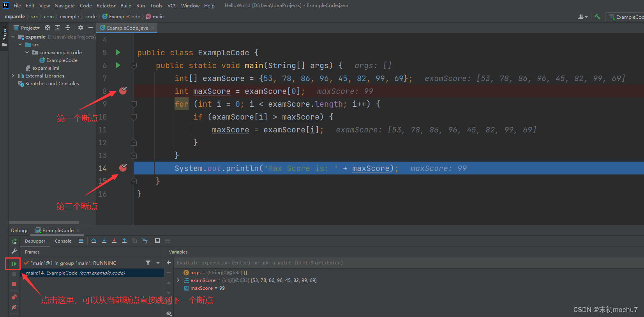This screenshot has width=644, height=317.
Task: Toggle the breakpoint on line 14
Action: coord(123,167)
